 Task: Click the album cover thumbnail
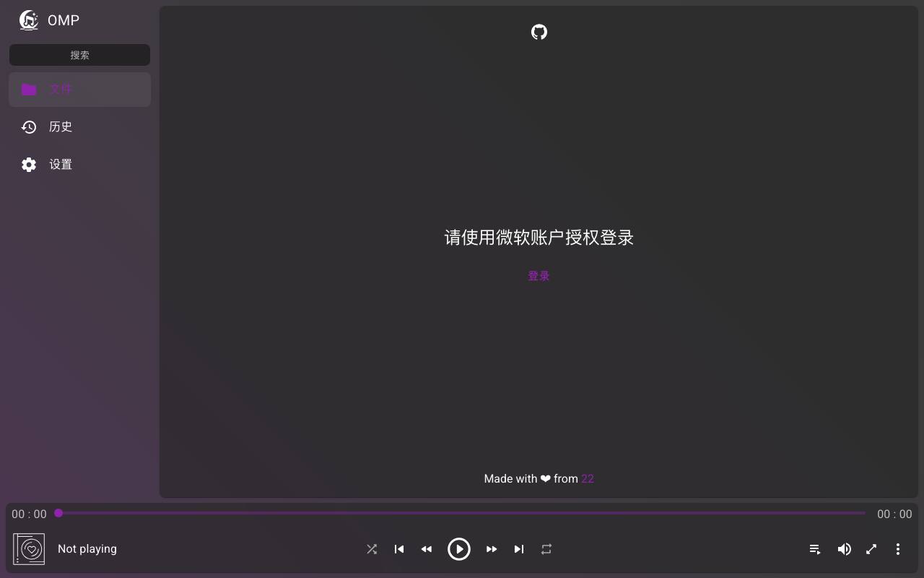point(29,549)
